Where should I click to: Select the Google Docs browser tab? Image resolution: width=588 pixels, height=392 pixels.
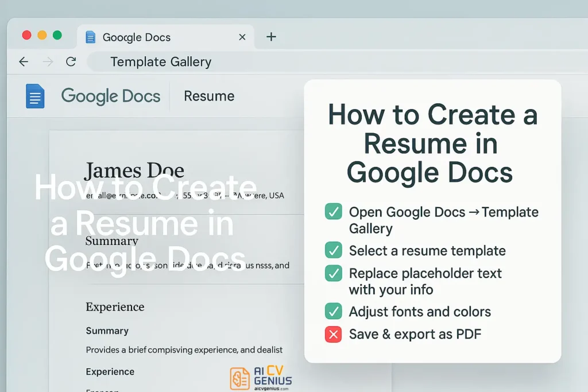pos(165,37)
